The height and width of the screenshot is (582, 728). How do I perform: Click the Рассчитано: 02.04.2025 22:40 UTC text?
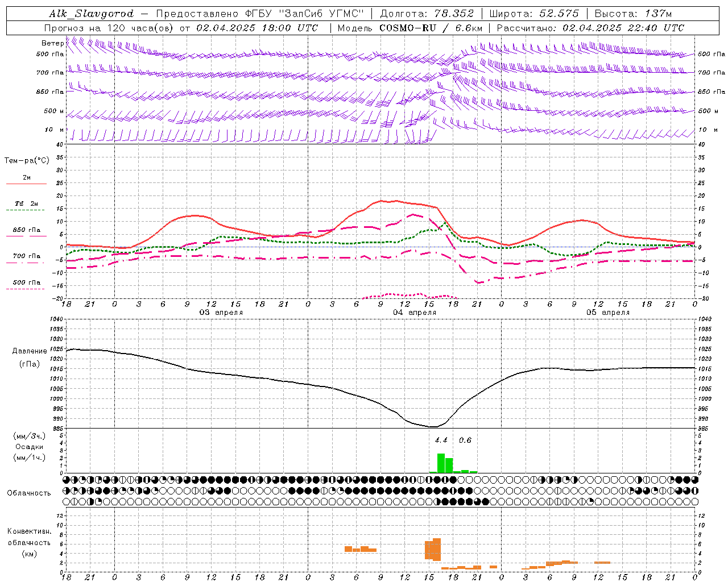point(590,28)
